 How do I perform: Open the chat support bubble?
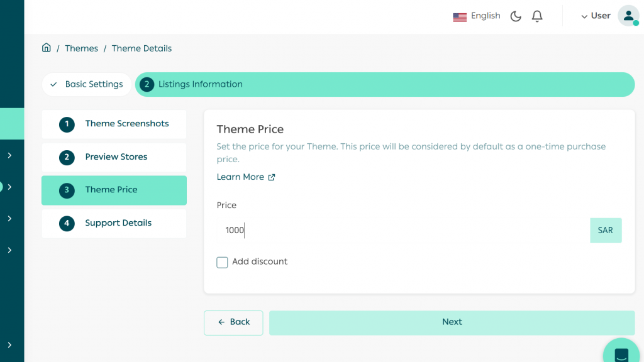point(621,353)
